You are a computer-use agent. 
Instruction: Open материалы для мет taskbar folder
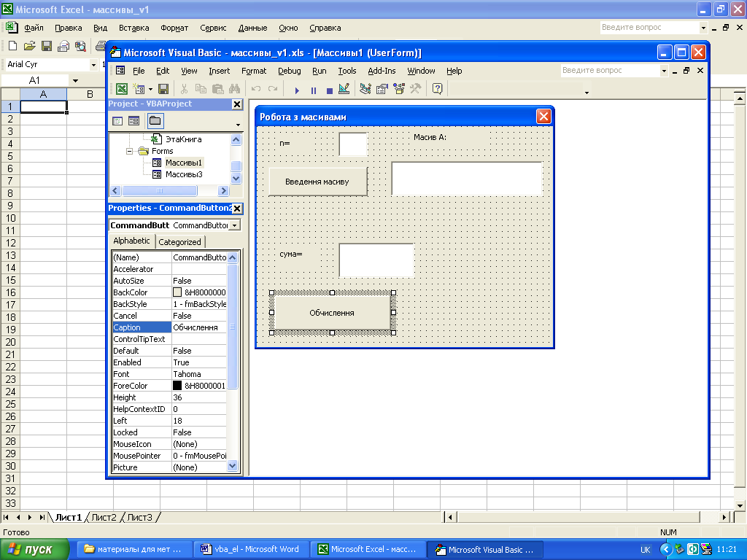(134, 550)
